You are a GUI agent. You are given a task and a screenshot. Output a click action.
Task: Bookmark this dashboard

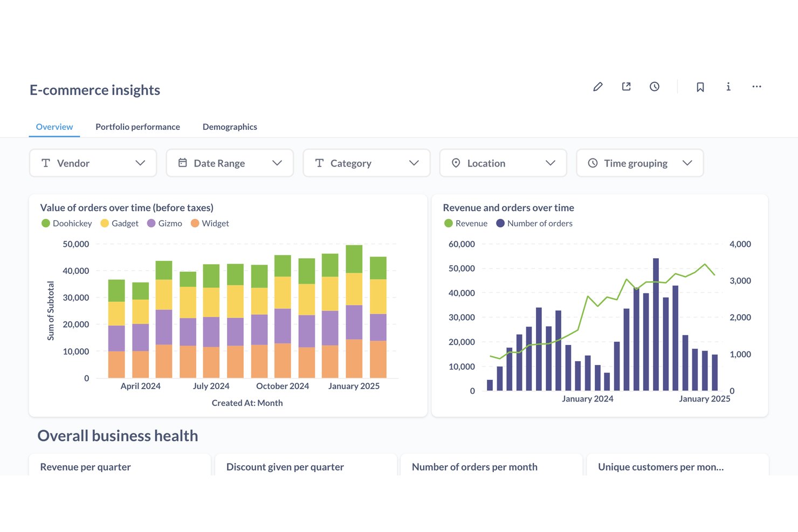click(x=700, y=87)
